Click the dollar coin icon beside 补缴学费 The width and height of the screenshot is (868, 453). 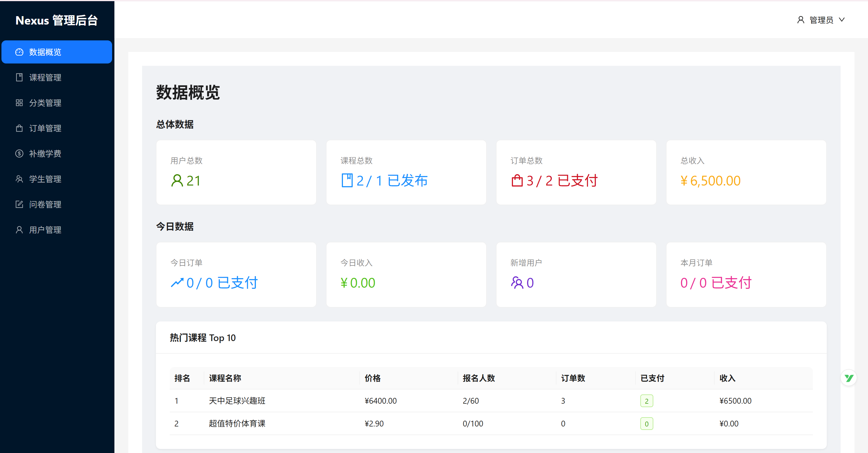(x=19, y=154)
